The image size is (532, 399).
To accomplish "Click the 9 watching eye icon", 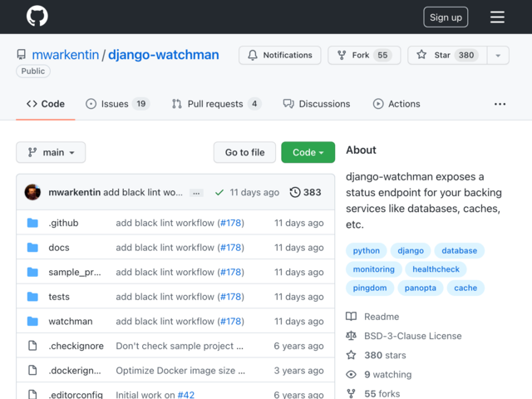I will coord(351,374).
